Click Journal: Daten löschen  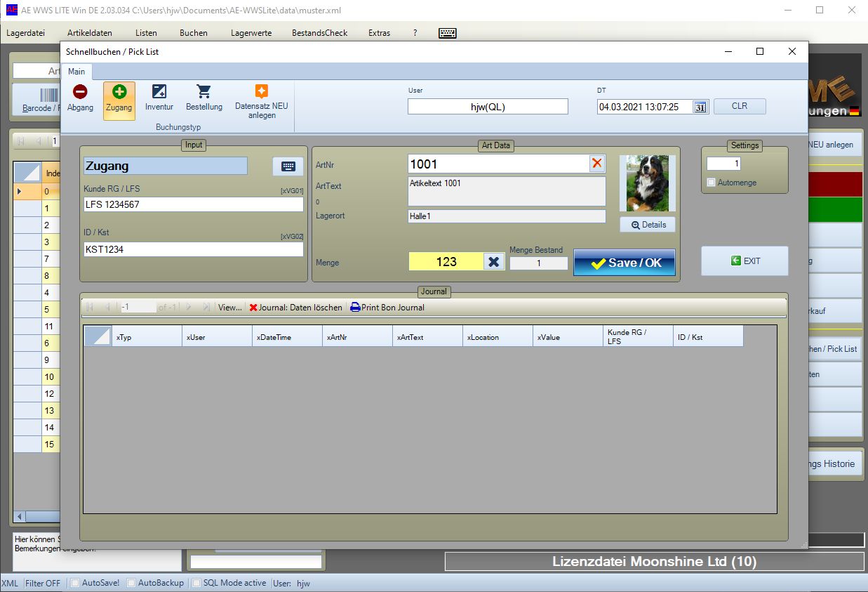coord(295,307)
